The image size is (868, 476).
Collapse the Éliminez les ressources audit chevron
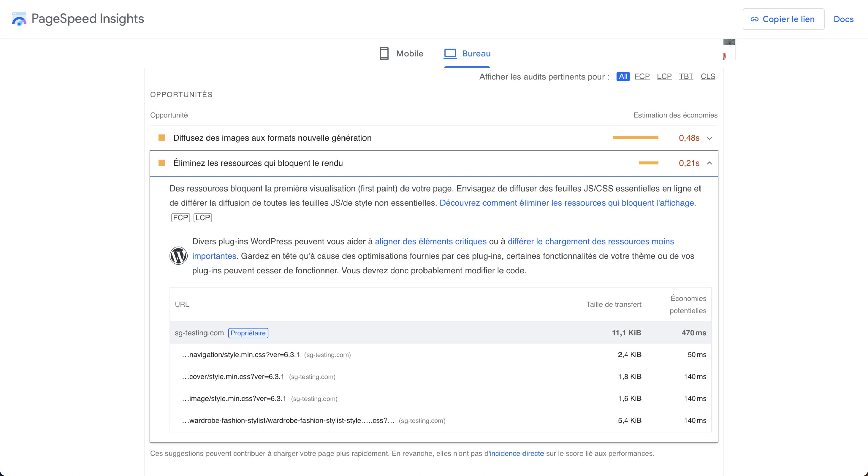[x=709, y=163]
